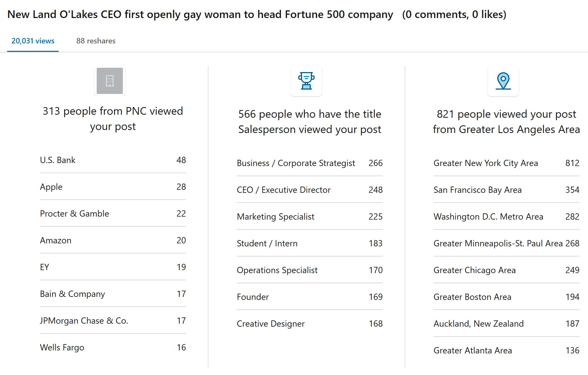Viewport: 588px width, 375px height.
Task: Click the trophy job title icon
Action: [x=306, y=81]
